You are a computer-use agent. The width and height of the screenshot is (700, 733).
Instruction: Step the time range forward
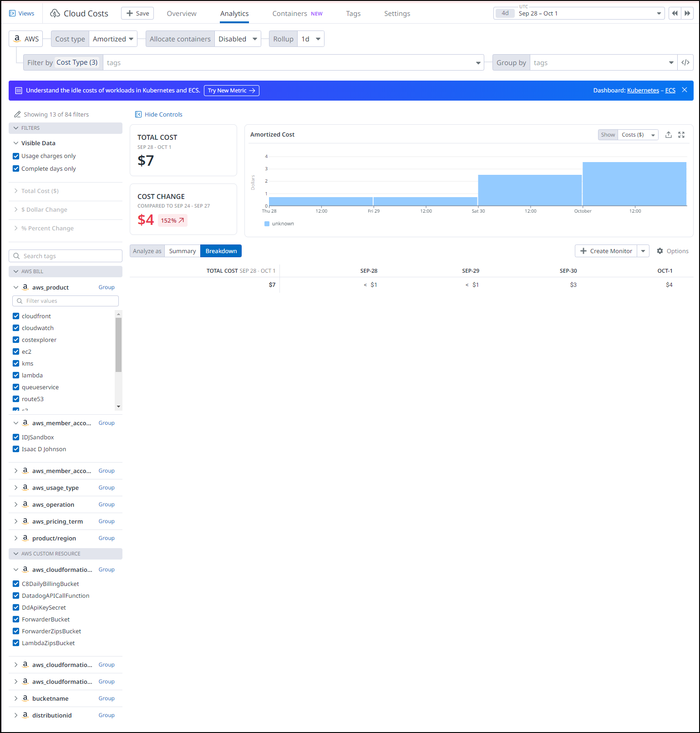[687, 13]
